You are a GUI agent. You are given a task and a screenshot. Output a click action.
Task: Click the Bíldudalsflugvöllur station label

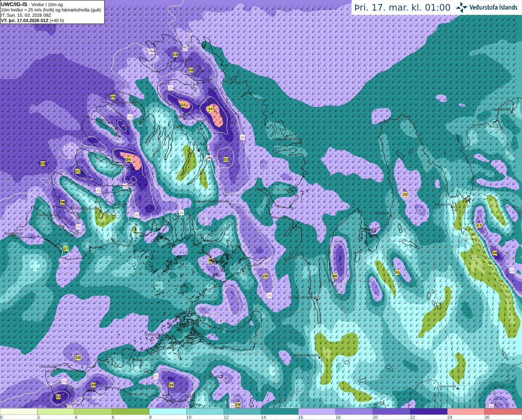pyautogui.click(x=85, y=208)
